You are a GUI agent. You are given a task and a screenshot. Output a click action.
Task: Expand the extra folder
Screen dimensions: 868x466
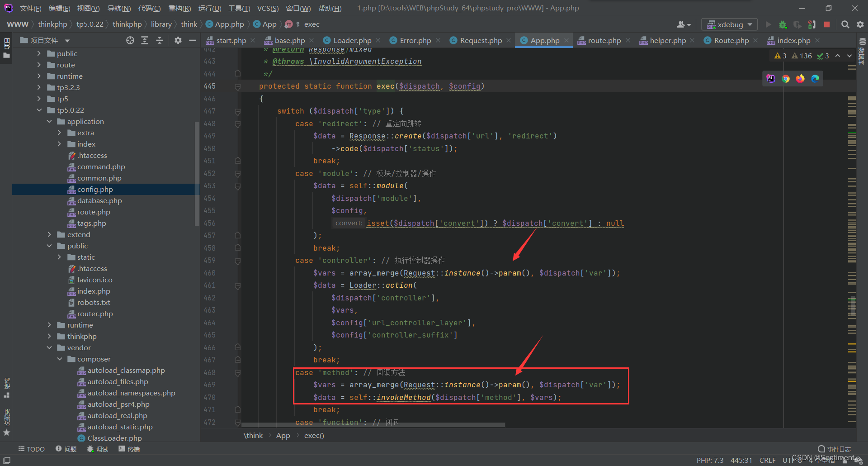coord(59,133)
